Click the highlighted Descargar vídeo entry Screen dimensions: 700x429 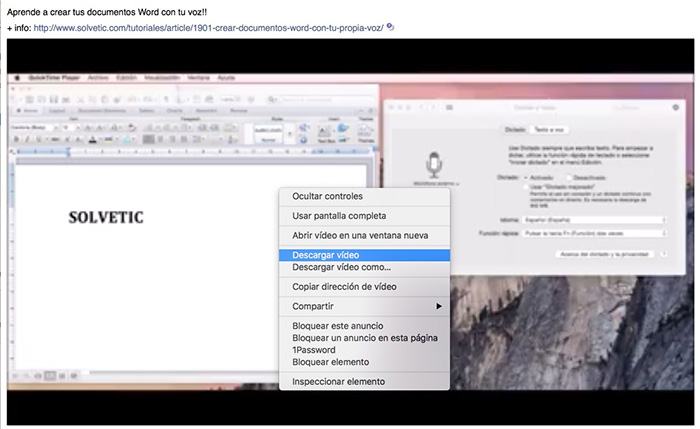point(364,255)
